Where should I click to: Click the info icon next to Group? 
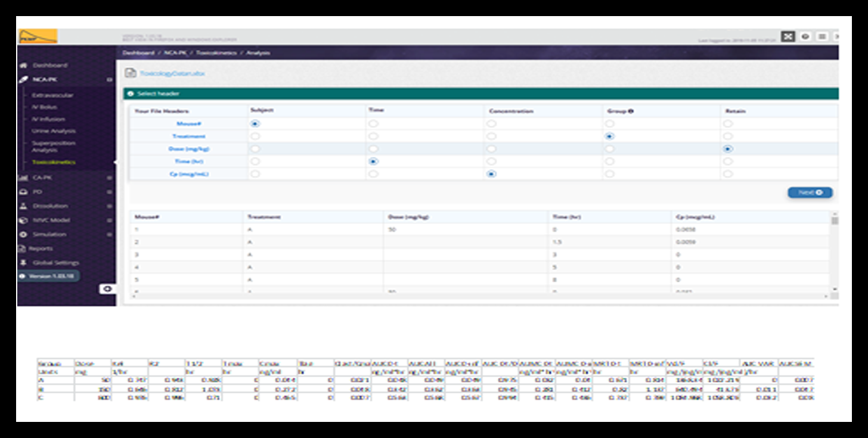click(x=630, y=111)
